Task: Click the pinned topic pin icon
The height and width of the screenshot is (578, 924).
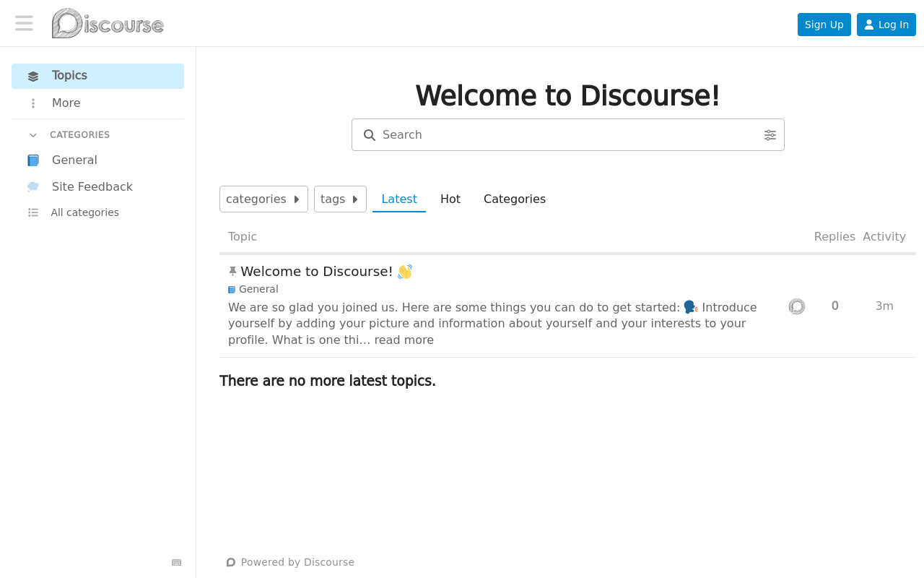Action: (x=232, y=272)
